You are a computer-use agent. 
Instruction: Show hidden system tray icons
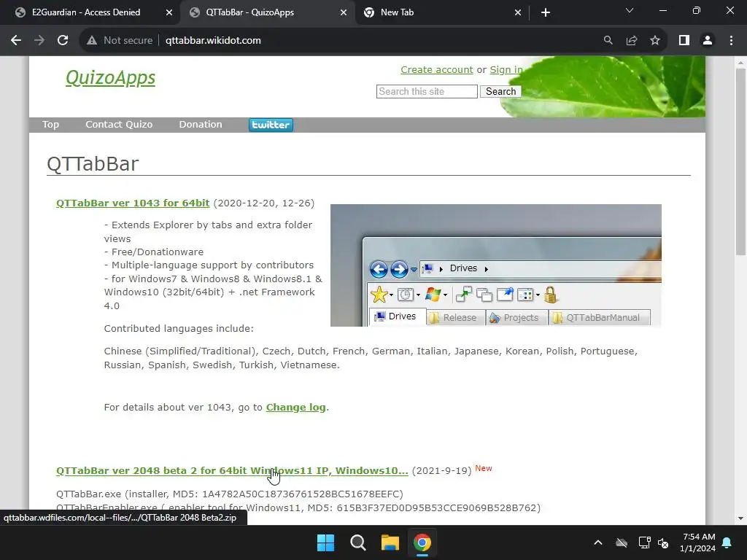(598, 542)
